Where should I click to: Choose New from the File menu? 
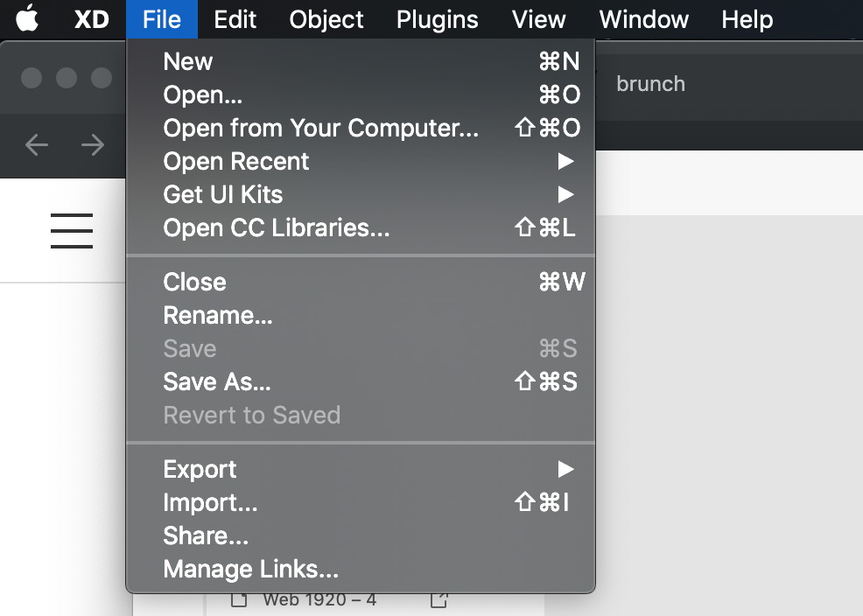pyautogui.click(x=188, y=61)
